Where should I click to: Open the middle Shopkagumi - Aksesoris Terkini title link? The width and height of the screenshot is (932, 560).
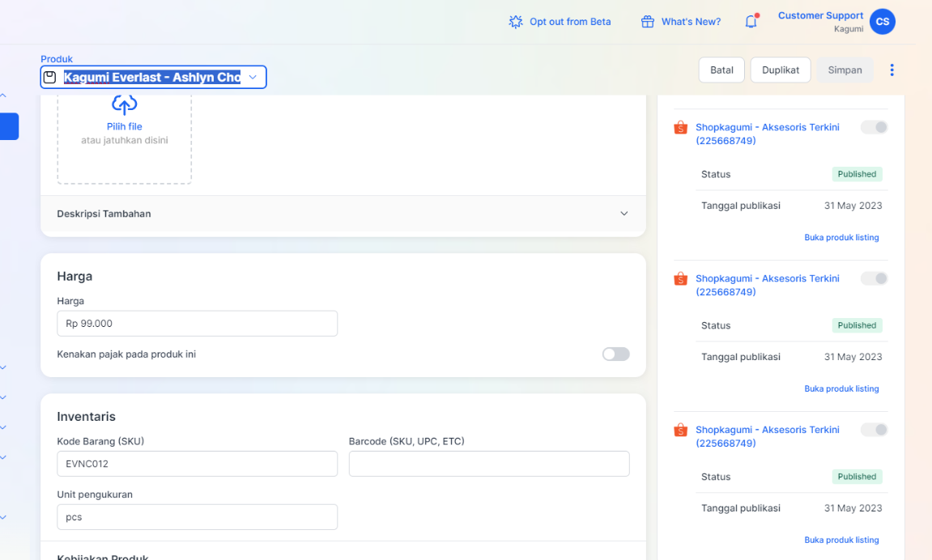768,285
